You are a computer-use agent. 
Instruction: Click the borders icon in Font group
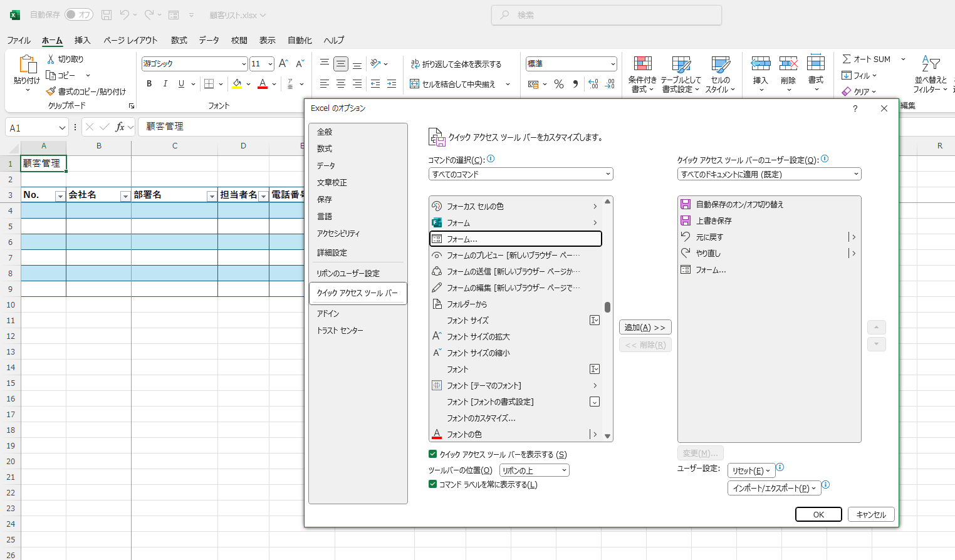click(x=209, y=84)
